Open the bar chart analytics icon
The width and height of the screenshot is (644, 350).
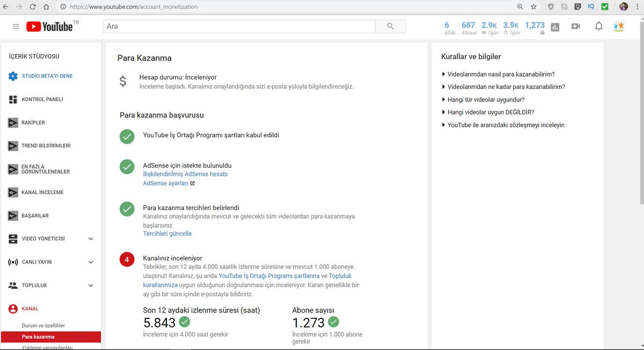(555, 27)
